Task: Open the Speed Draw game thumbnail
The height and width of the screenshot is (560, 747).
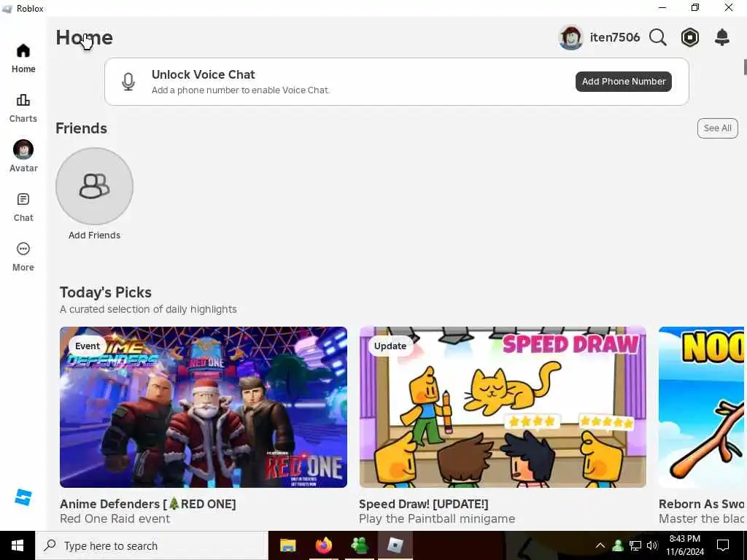Action: coord(503,407)
